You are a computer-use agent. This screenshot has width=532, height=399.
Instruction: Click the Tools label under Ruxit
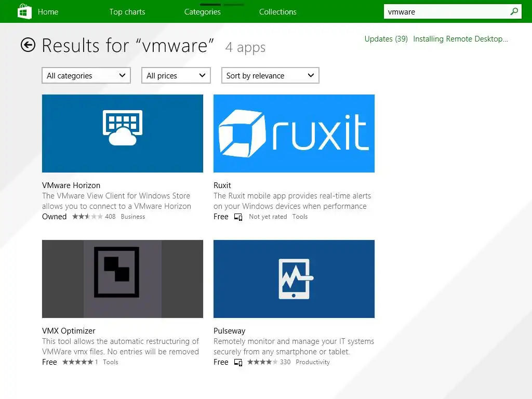coord(300,217)
